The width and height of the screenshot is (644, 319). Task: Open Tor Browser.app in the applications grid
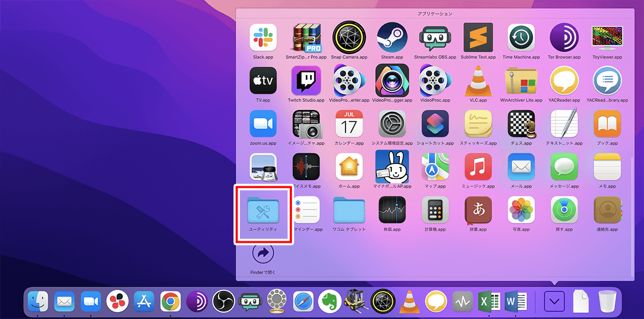[564, 38]
